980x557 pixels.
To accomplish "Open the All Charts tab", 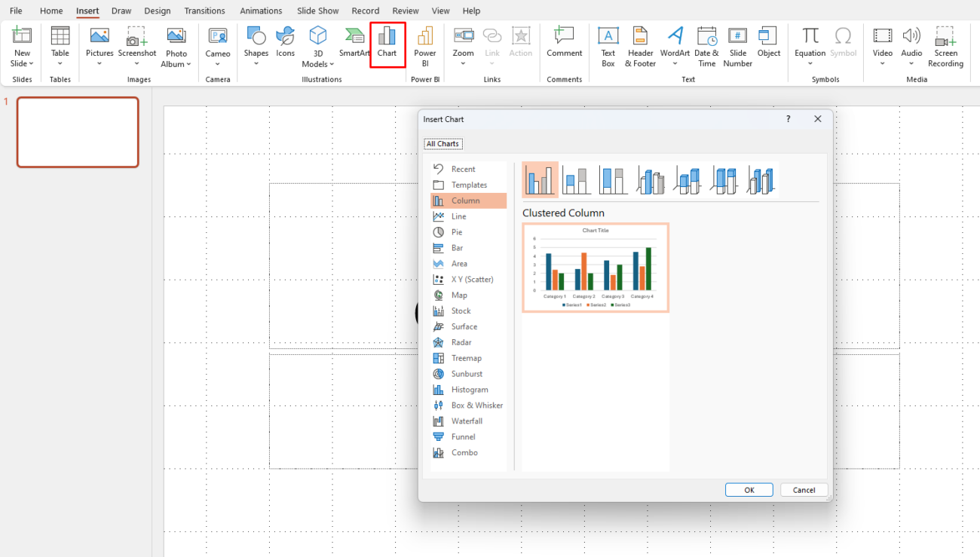I will pos(443,144).
